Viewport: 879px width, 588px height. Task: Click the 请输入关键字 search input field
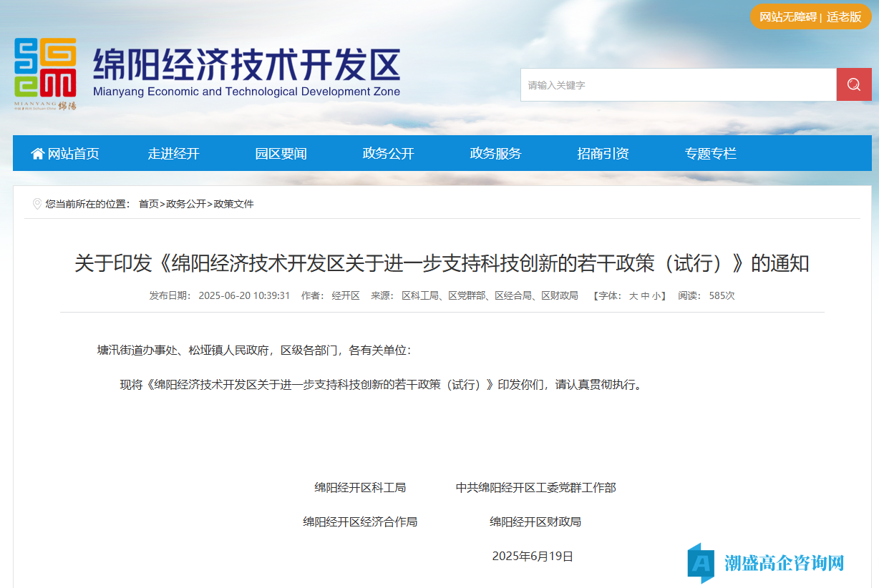[x=678, y=85]
